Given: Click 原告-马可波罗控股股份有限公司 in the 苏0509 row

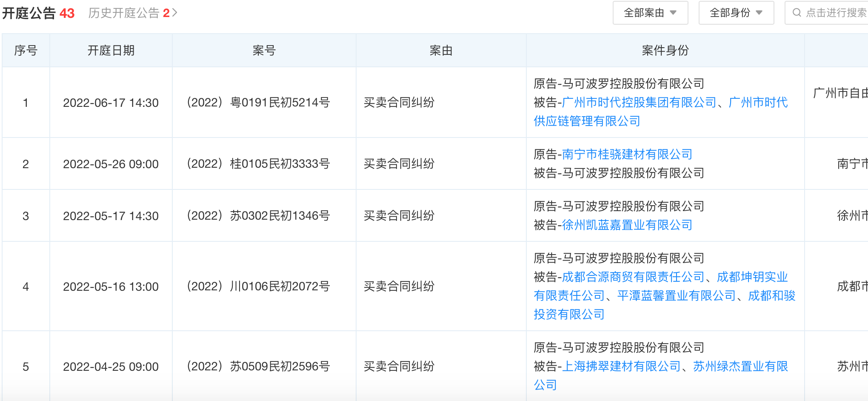Looking at the screenshot, I should [619, 348].
